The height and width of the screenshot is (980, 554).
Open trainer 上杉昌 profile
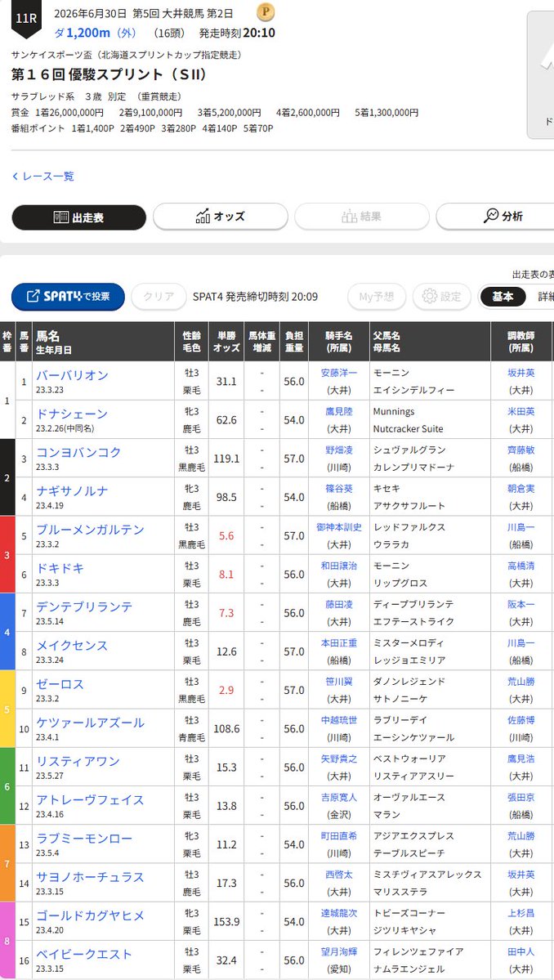520,913
